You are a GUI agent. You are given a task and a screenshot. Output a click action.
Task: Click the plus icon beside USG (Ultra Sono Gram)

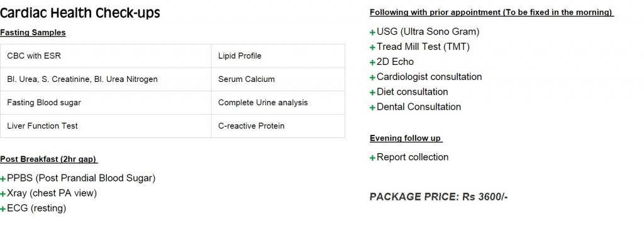coord(372,32)
